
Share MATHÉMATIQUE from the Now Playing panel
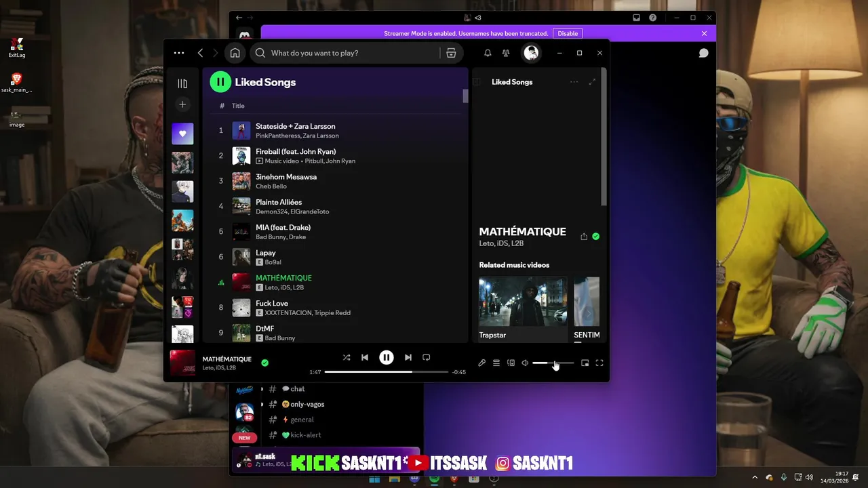click(x=584, y=237)
